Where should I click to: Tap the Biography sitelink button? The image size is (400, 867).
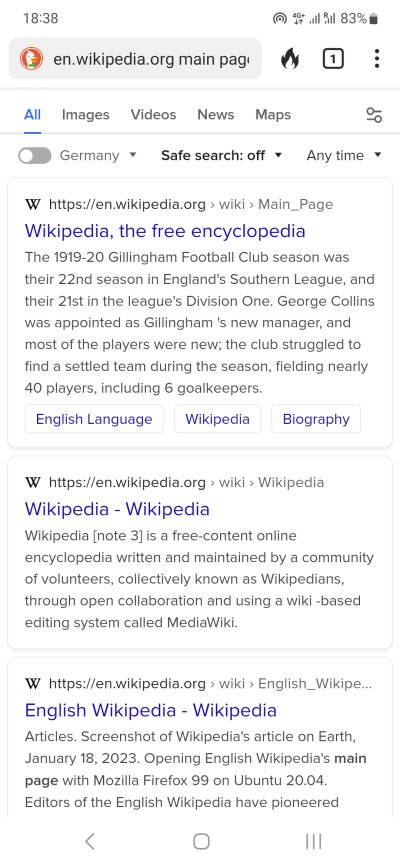[316, 419]
